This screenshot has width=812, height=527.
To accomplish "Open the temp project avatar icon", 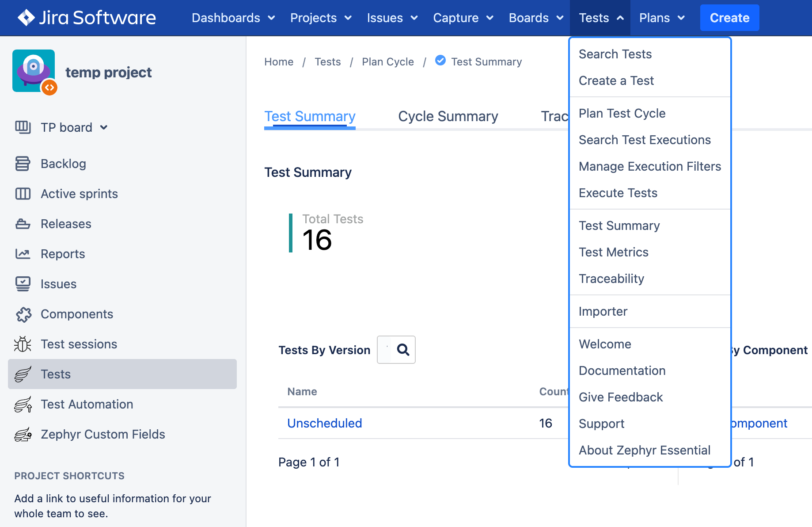I will (x=34, y=71).
